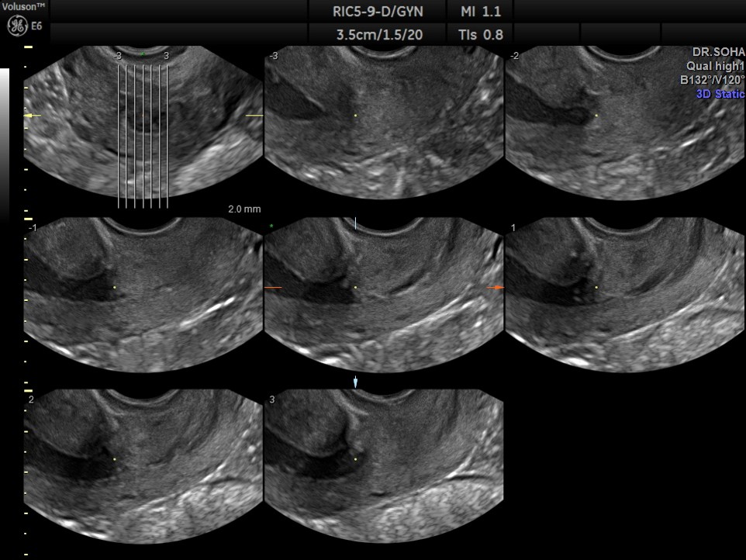Click the 2.0 mm slice spacing value

244,209
